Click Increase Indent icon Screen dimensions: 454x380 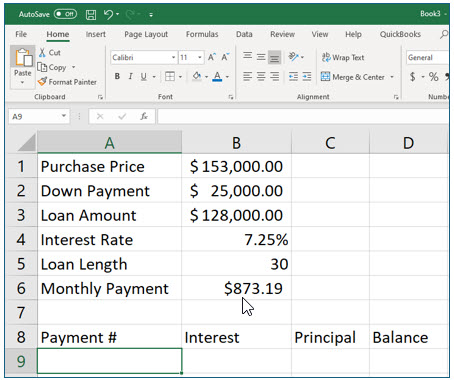(307, 77)
